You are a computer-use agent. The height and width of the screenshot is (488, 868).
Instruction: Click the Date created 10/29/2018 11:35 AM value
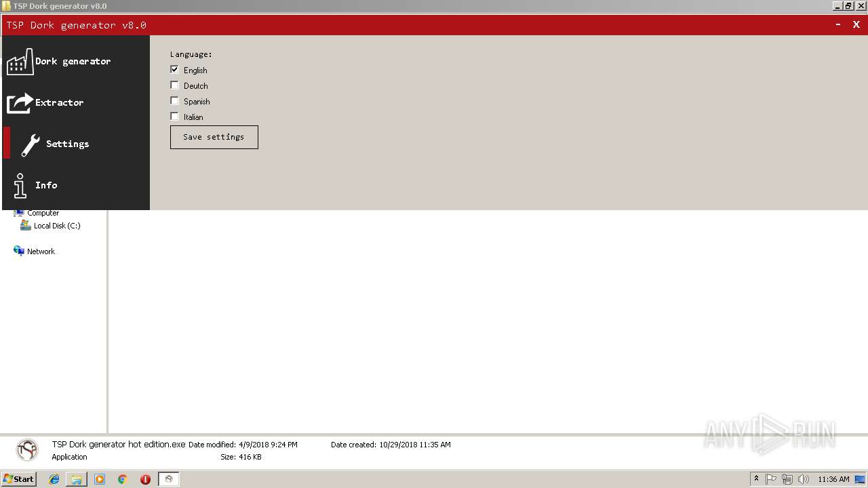(x=414, y=445)
